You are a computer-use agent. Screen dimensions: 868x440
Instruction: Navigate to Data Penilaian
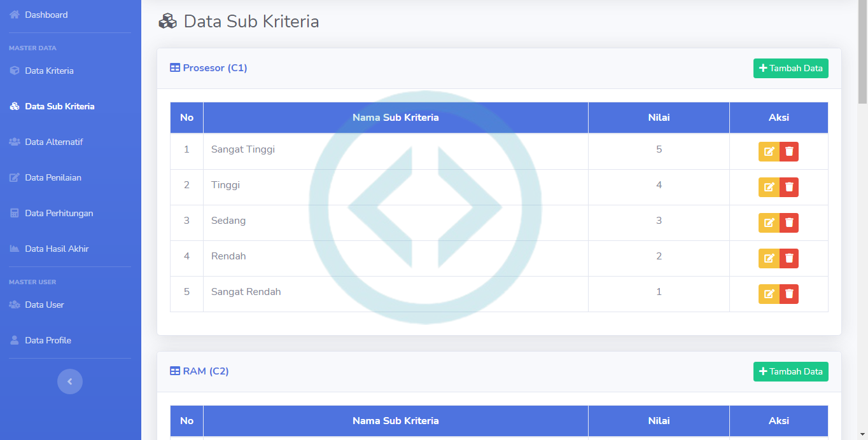point(53,177)
